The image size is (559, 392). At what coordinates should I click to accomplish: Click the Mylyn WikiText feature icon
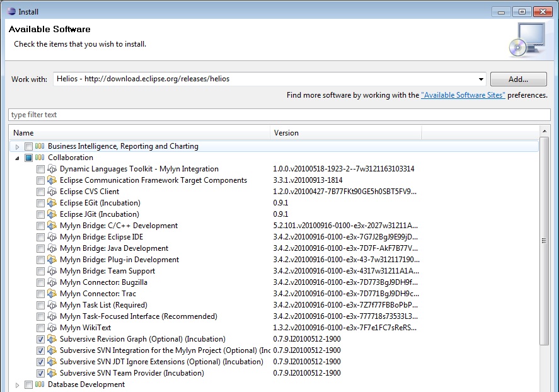(52, 328)
